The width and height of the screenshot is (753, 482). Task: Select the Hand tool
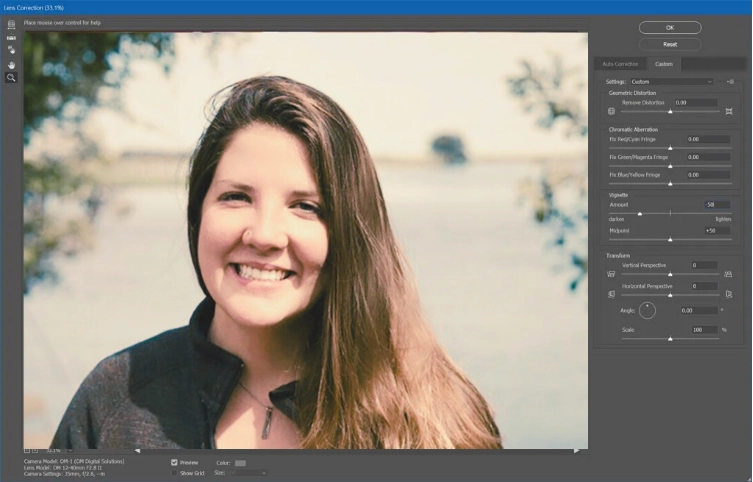(x=11, y=64)
